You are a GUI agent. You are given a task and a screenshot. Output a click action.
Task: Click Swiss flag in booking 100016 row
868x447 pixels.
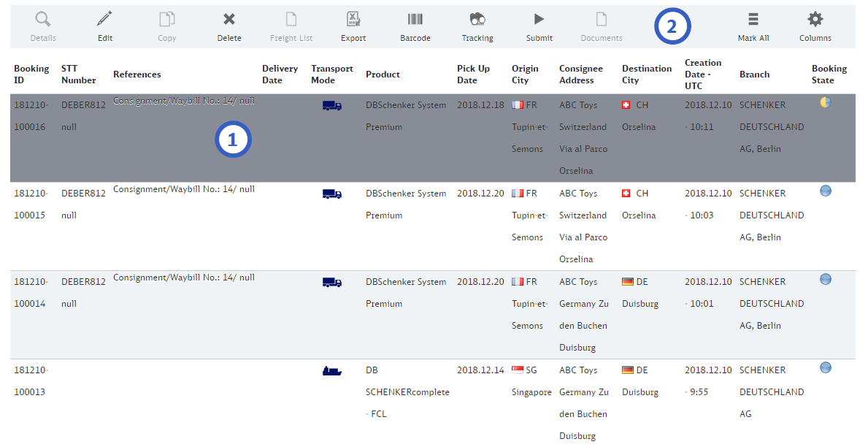(x=626, y=104)
